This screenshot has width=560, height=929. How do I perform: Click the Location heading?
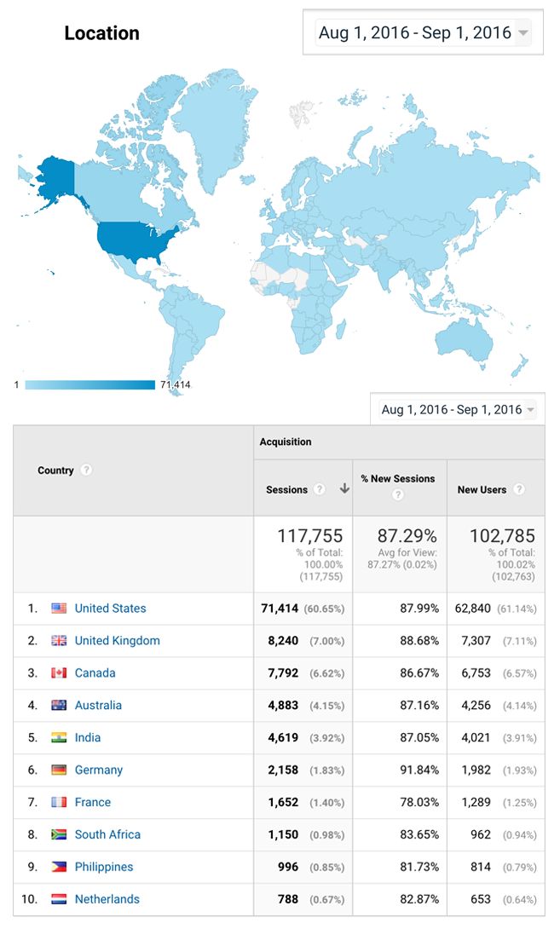pyautogui.click(x=102, y=33)
